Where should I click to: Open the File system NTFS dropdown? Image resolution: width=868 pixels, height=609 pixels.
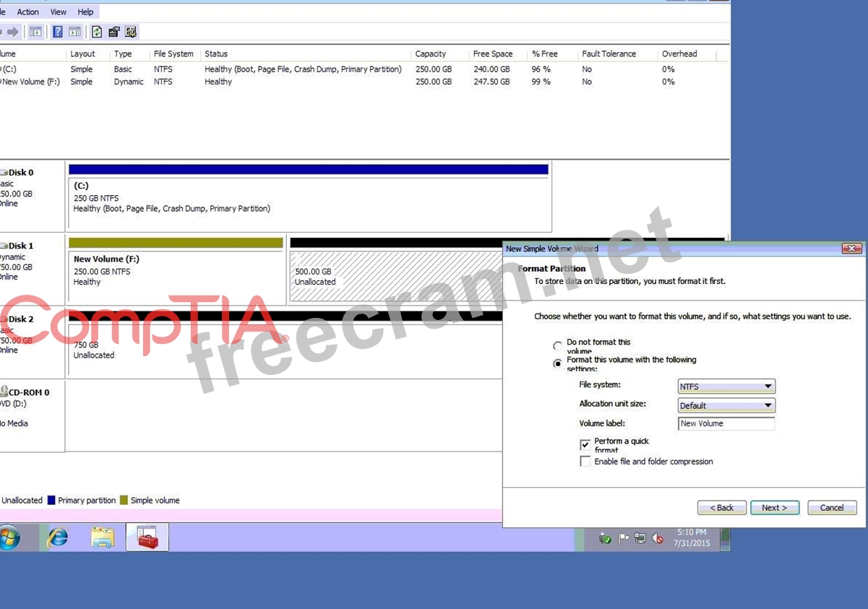pos(726,386)
